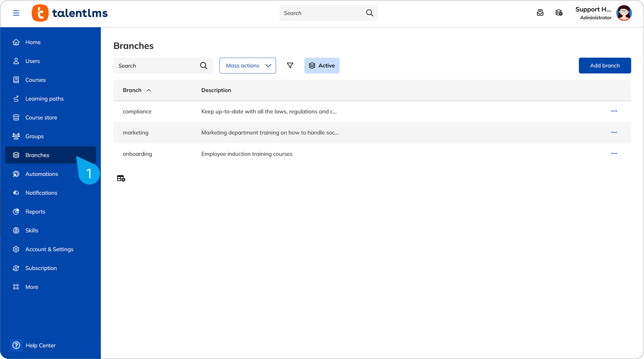The width and height of the screenshot is (644, 359).
Task: Click the table export icon below list
Action: tap(121, 178)
